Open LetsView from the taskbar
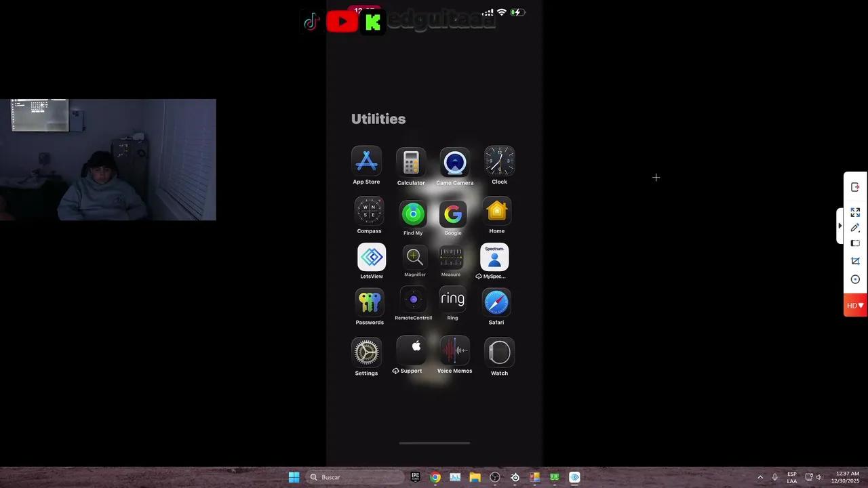This screenshot has height=488, width=868. pos(574,477)
